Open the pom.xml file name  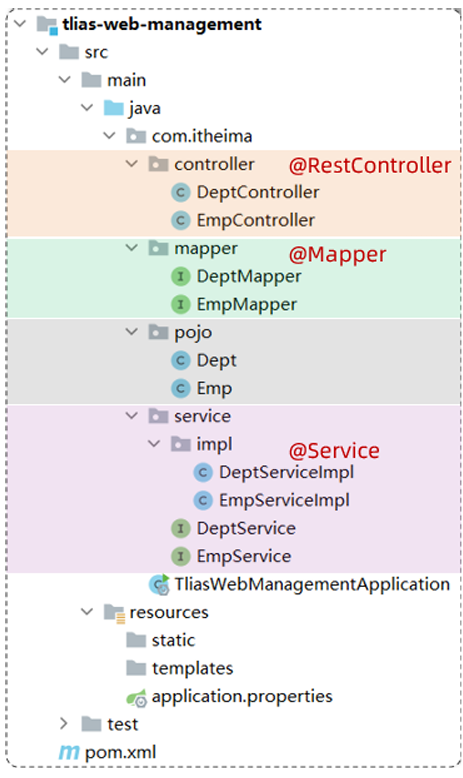(x=121, y=753)
